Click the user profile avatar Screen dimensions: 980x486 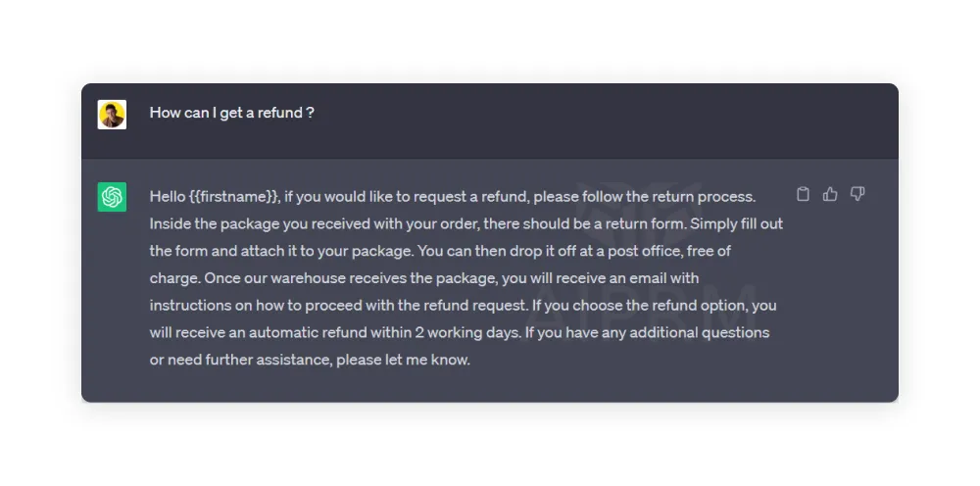(x=112, y=114)
